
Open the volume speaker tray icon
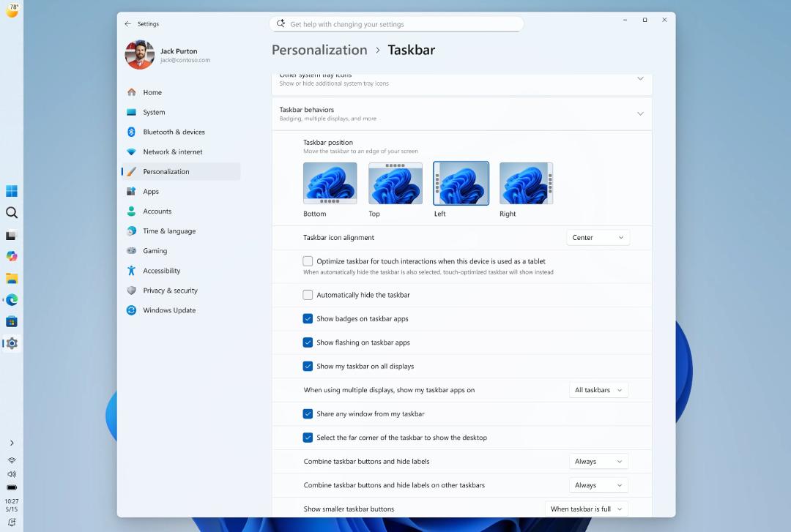pos(12,474)
